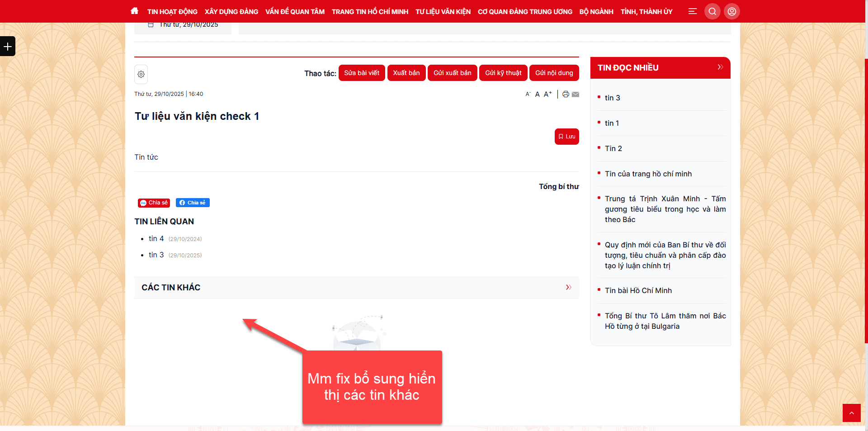Click the settings gear icon beside Thao tác

[x=141, y=74]
